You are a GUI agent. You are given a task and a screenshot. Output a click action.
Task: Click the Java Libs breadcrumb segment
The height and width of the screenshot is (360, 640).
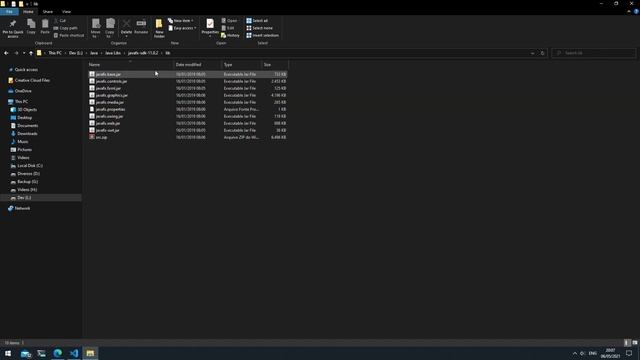tap(113, 53)
